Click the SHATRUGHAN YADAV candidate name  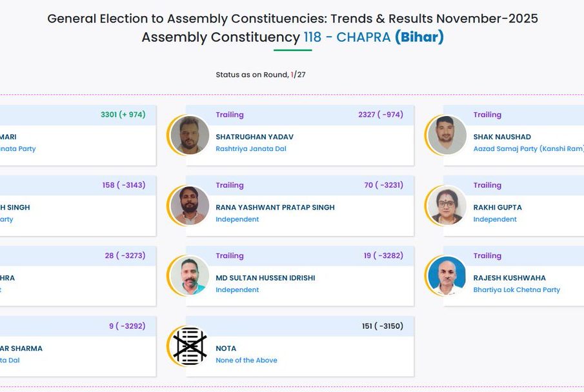tap(254, 137)
